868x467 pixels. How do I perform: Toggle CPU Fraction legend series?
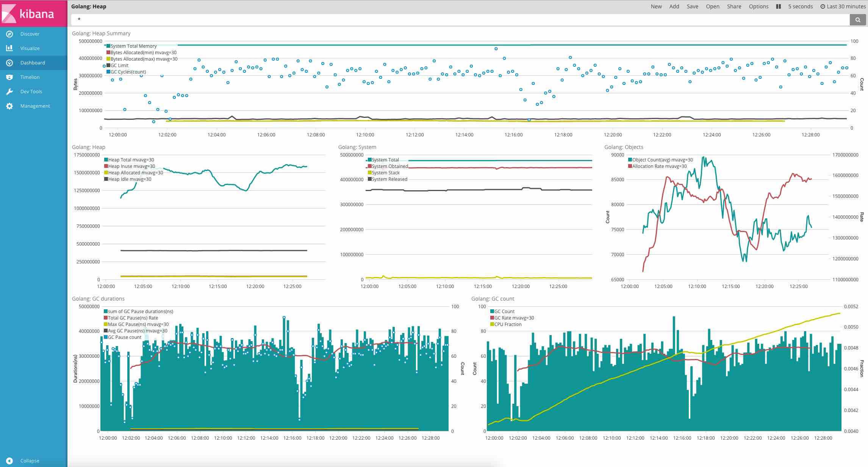(506, 324)
